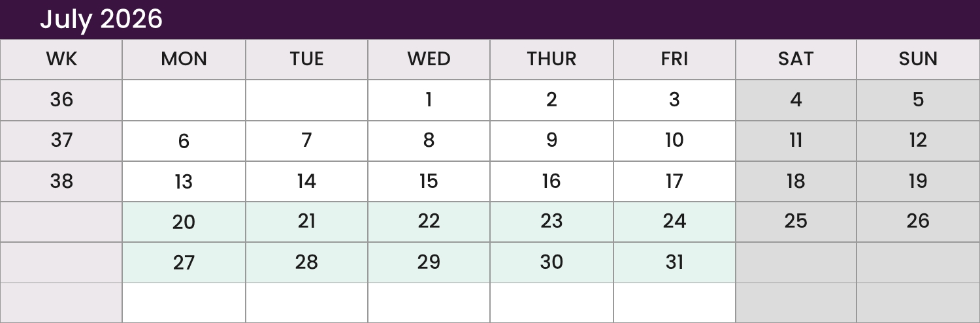Choose Sunday July 12

click(918, 141)
